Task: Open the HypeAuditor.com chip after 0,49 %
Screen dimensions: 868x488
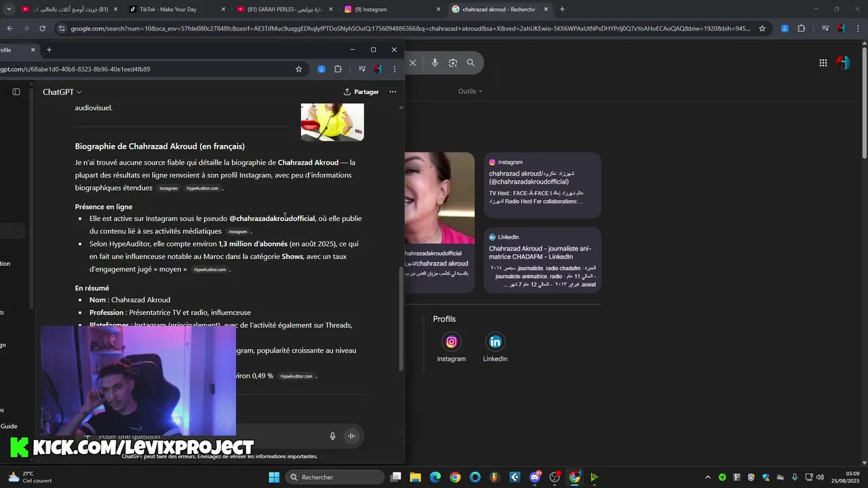Action: pyautogui.click(x=296, y=376)
